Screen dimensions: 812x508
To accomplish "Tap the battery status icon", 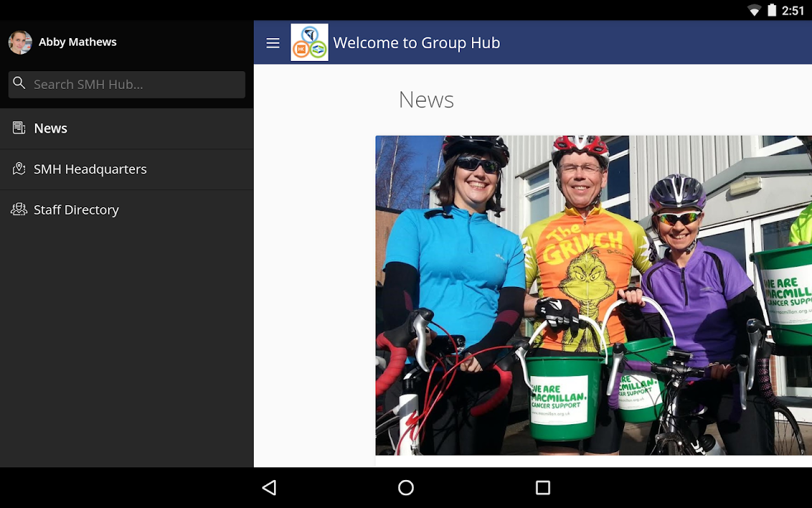I will (x=772, y=10).
